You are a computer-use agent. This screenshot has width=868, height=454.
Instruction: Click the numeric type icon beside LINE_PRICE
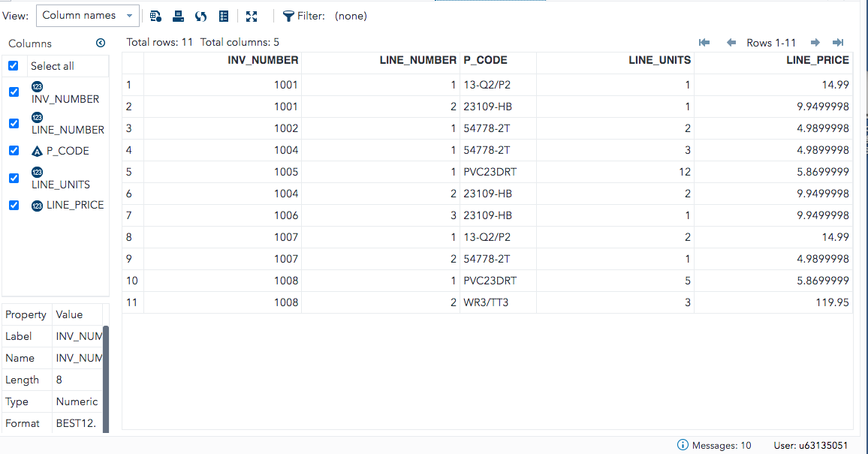pyautogui.click(x=37, y=205)
